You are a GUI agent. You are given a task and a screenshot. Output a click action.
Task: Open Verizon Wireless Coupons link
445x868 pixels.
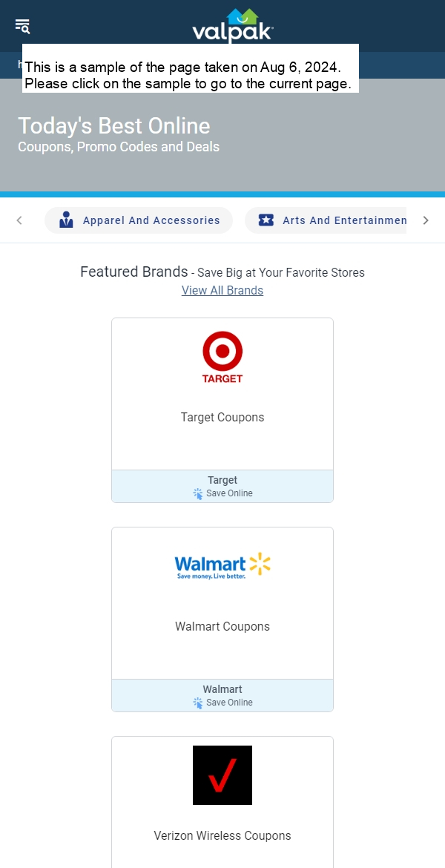[222, 835]
